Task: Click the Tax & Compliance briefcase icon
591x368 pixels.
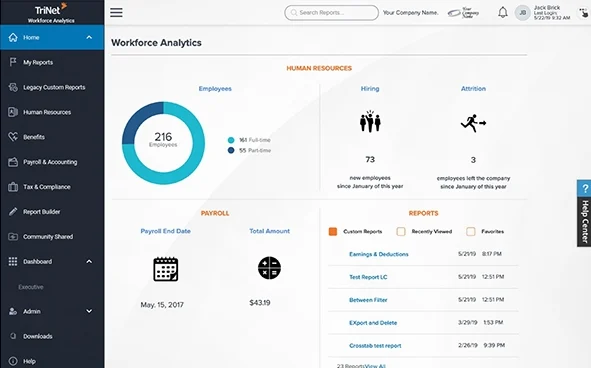Action: tap(13, 187)
